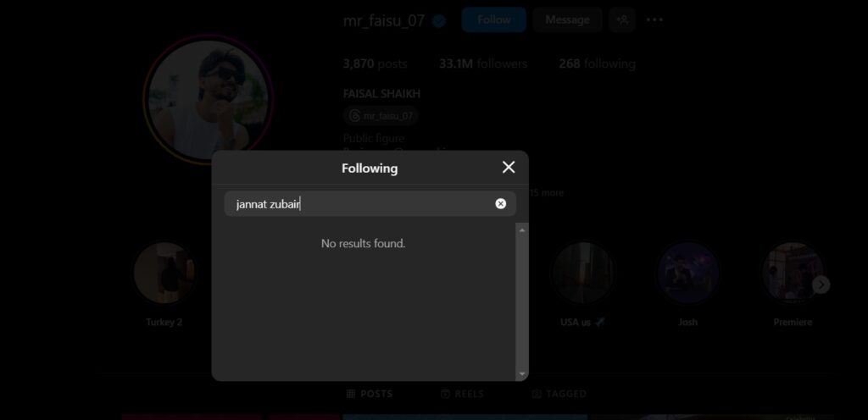Open similar accounts suggestions icon
Viewport: 868px width, 420px height.
(x=622, y=19)
